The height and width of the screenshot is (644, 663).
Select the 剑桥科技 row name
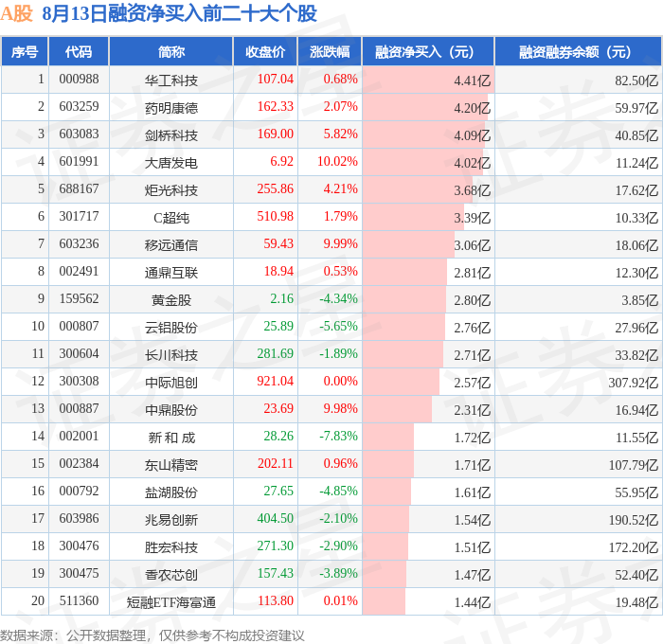click(x=171, y=134)
